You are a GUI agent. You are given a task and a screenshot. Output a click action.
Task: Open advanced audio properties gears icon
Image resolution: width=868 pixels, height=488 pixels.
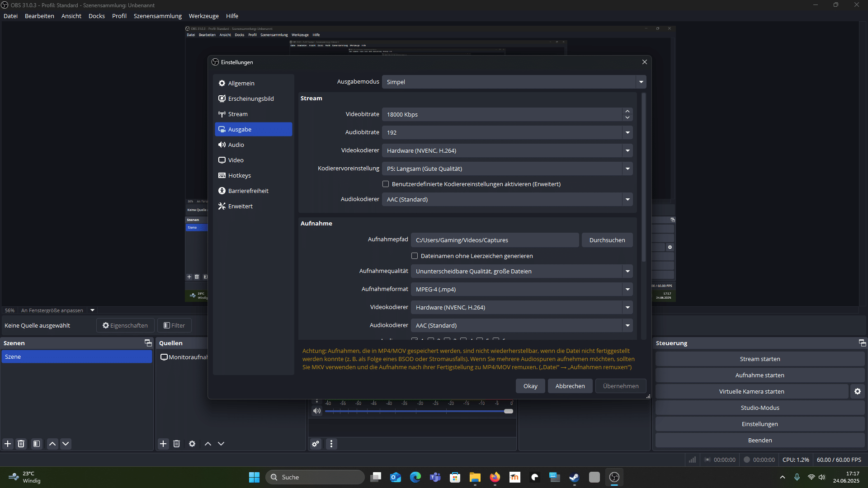pyautogui.click(x=316, y=444)
